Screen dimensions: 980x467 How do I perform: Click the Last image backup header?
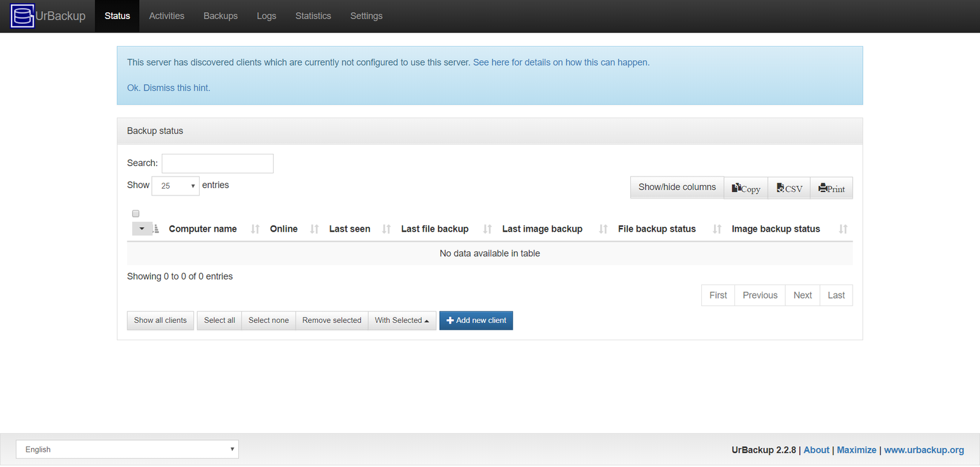(x=542, y=229)
